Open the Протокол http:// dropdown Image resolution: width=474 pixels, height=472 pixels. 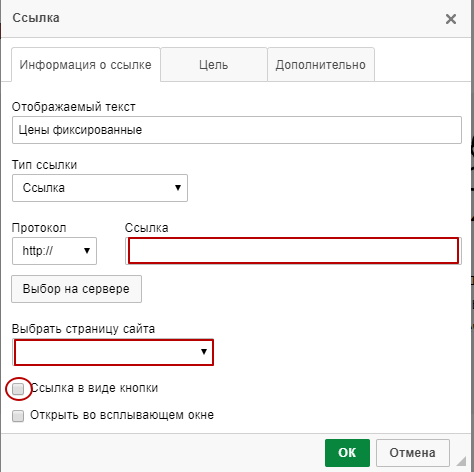point(54,251)
